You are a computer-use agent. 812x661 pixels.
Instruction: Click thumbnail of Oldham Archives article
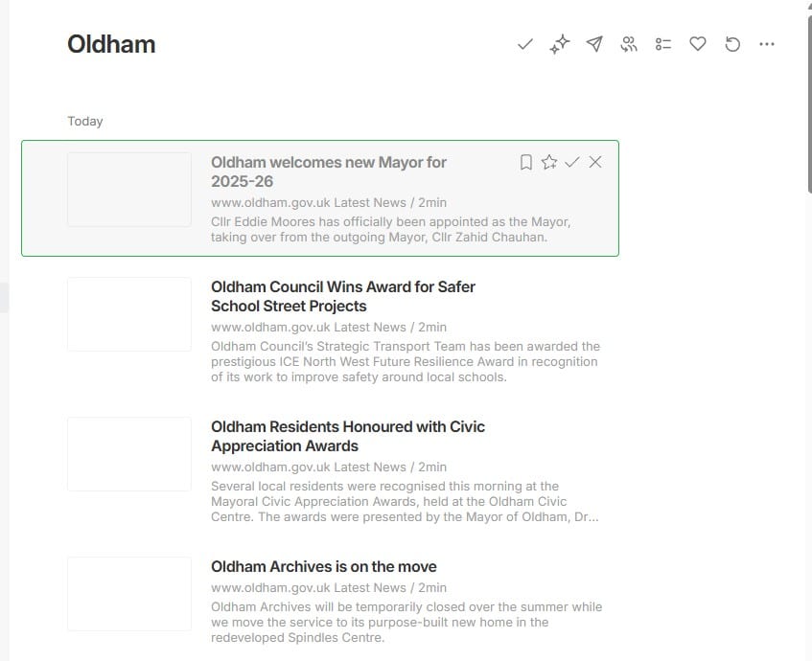[129, 594]
